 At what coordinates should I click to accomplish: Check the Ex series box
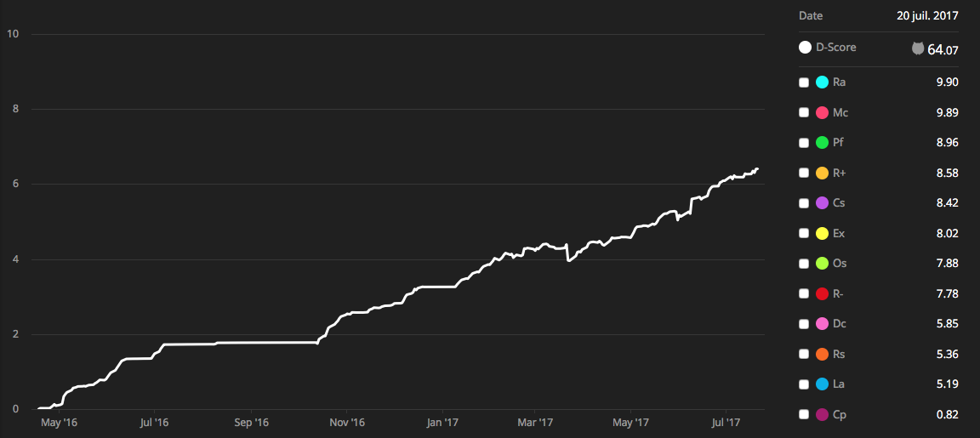805,234
